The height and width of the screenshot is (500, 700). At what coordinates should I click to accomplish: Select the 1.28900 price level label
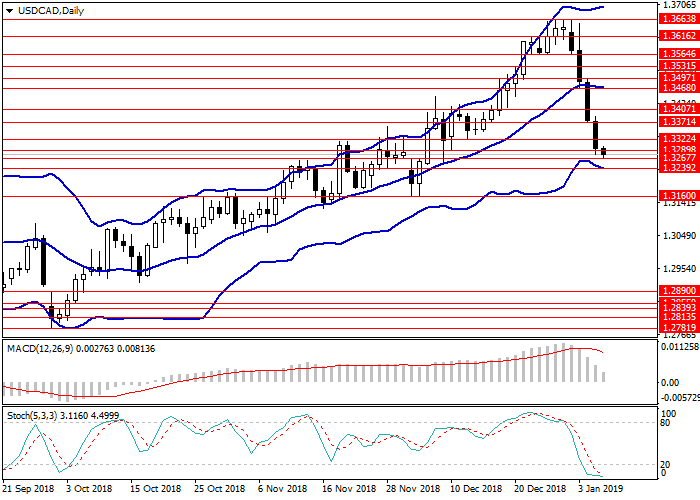[679, 291]
